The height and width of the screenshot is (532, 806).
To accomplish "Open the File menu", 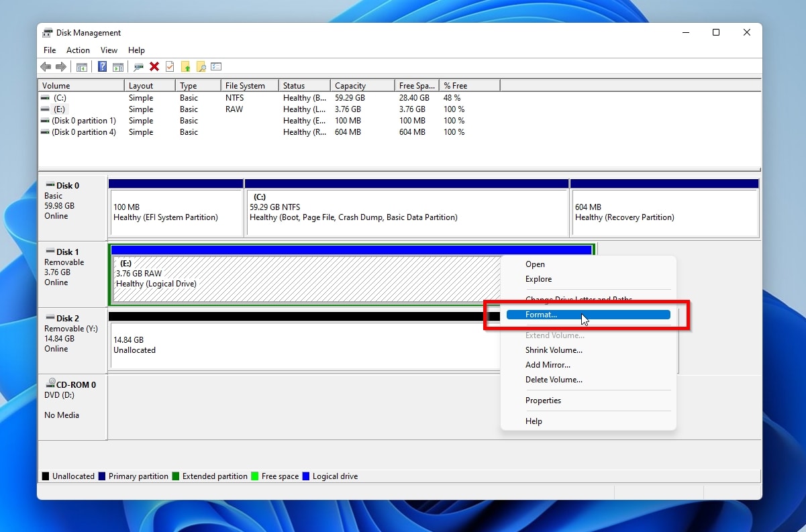I will coord(49,50).
